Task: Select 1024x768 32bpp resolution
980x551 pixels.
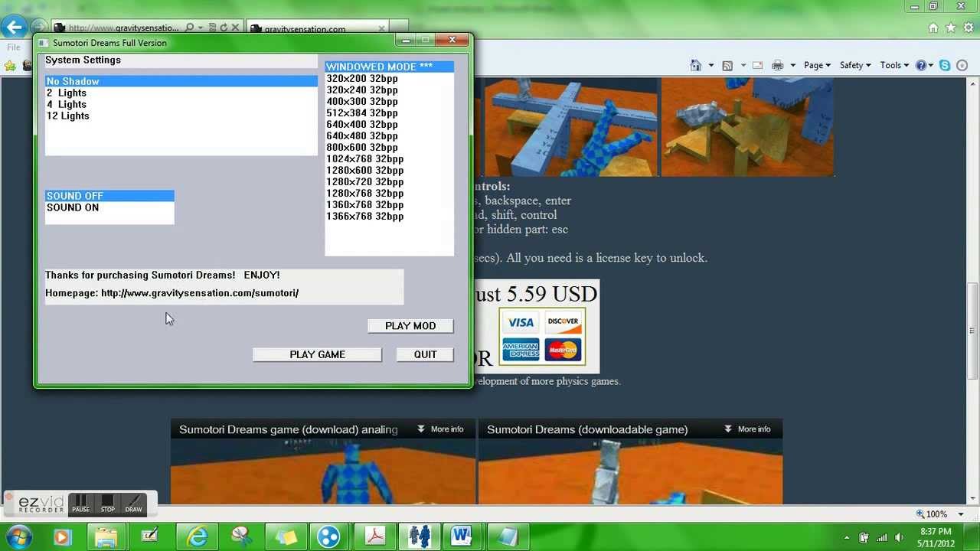Action: (389, 158)
